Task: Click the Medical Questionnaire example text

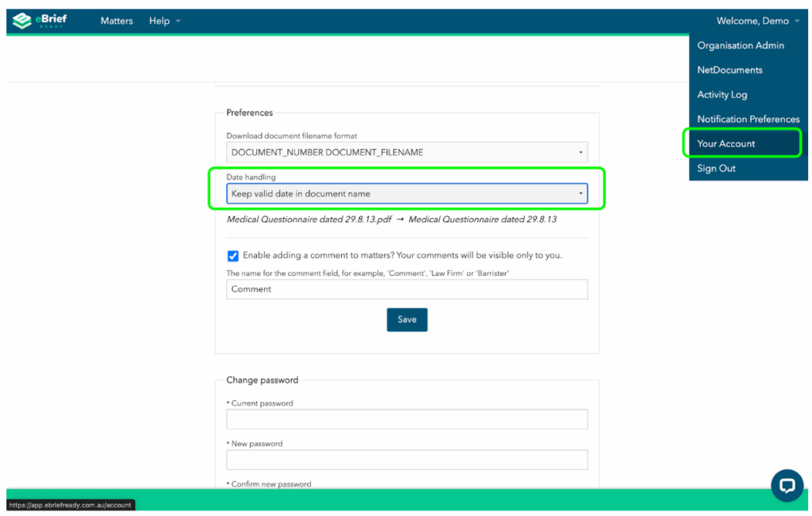Action: [392, 220]
